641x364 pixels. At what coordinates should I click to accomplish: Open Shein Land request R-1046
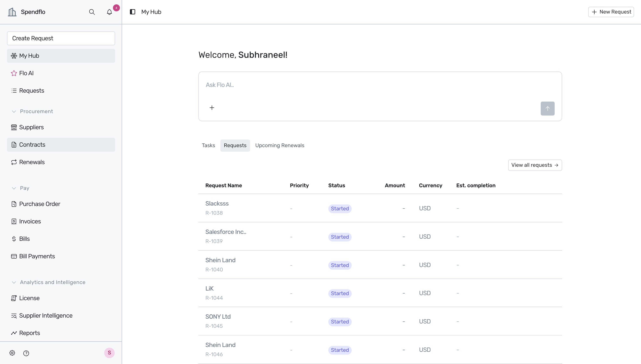click(380, 349)
